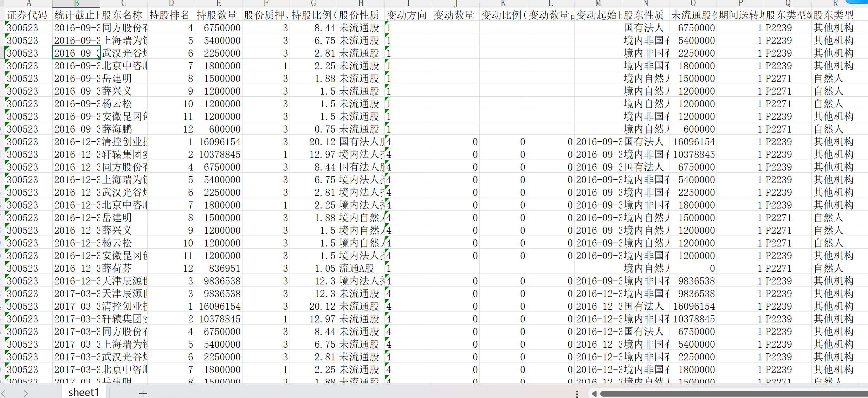Click the add new sheet plus icon
The image size is (868, 398).
143,393
